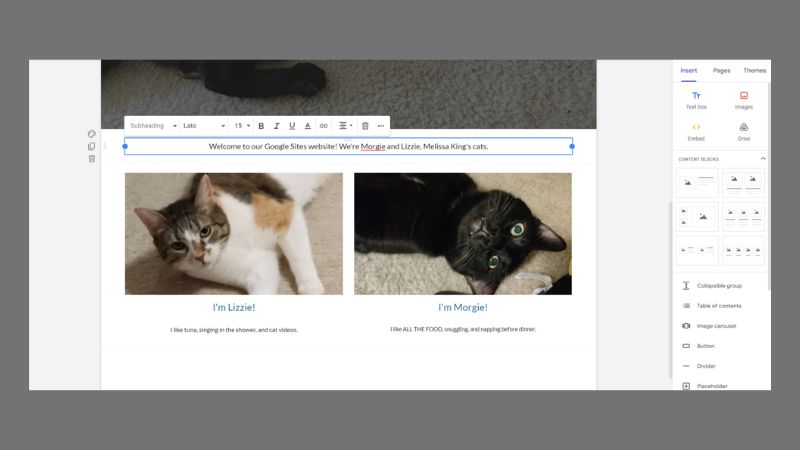Screen dimensions: 800x450
Task: Choose the three-column image content block
Action: (x=743, y=217)
